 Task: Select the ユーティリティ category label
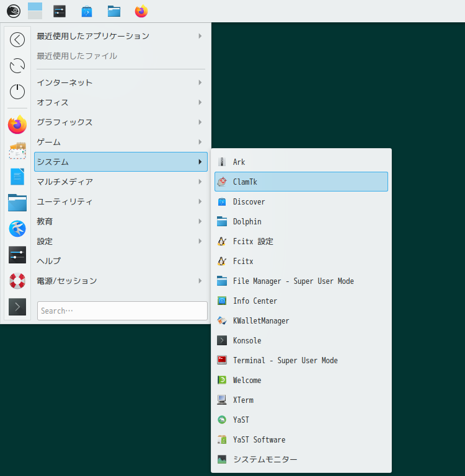(64, 201)
